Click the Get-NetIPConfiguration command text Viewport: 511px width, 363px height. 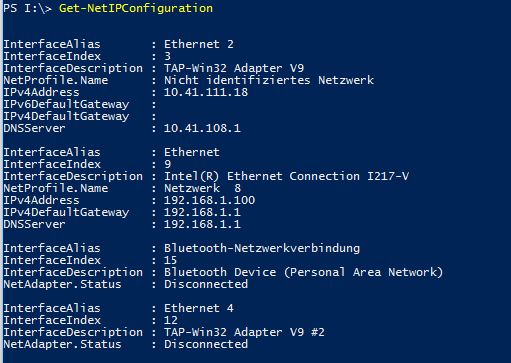136,8
